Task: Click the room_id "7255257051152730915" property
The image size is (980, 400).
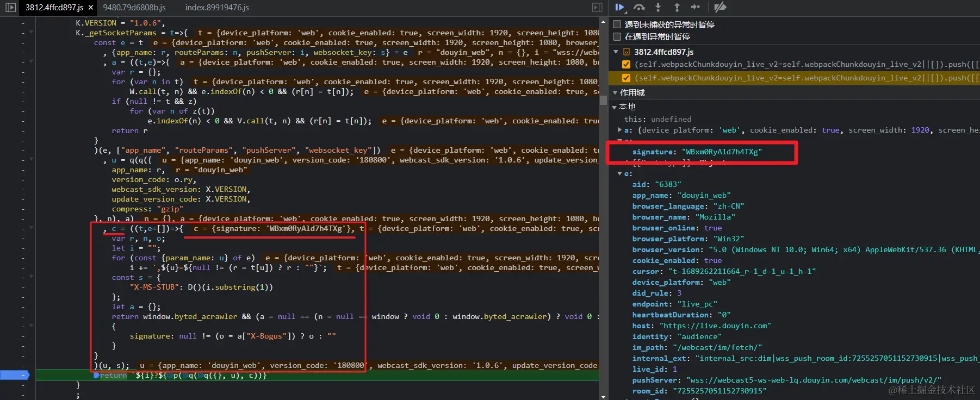Action: point(699,391)
